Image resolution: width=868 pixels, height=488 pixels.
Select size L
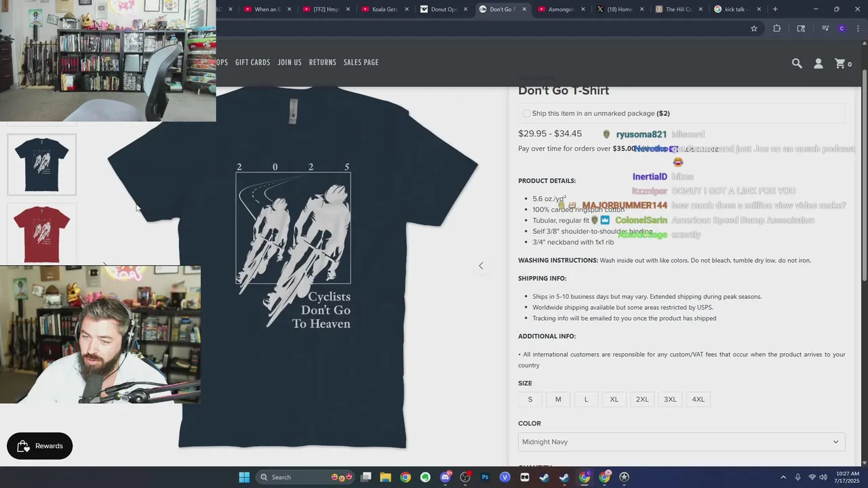[x=586, y=399]
